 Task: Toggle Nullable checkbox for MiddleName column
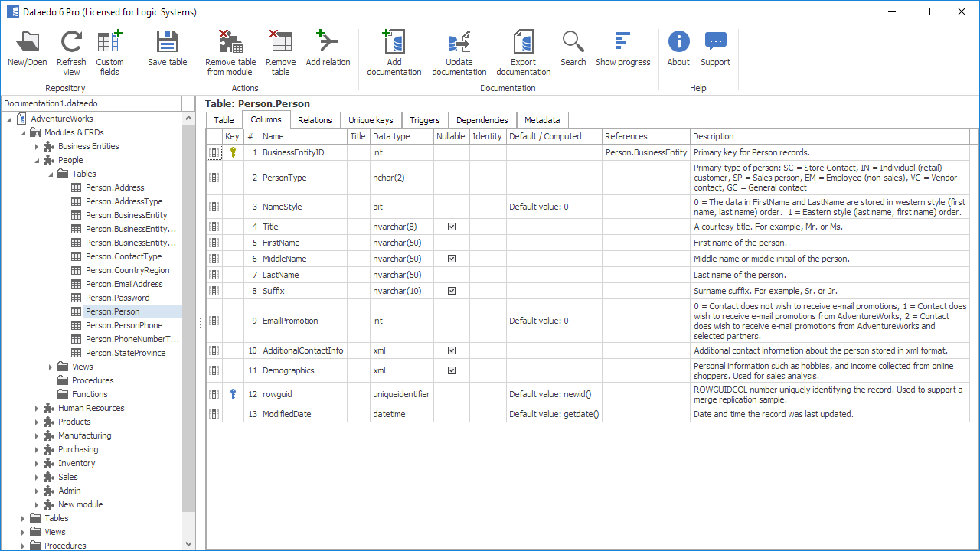[452, 259]
